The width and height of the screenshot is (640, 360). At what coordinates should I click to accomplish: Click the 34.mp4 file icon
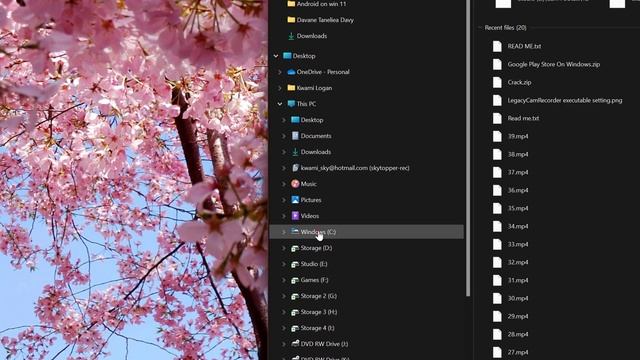point(497,226)
